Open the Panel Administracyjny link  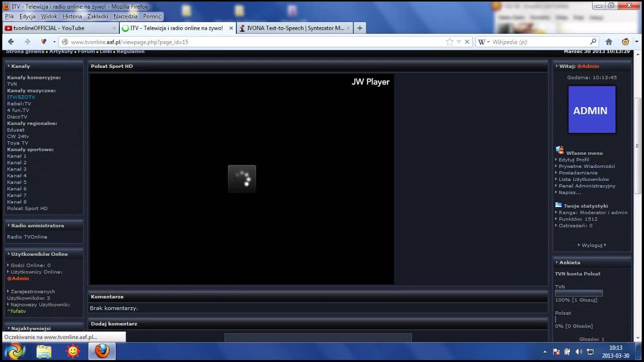587,186
